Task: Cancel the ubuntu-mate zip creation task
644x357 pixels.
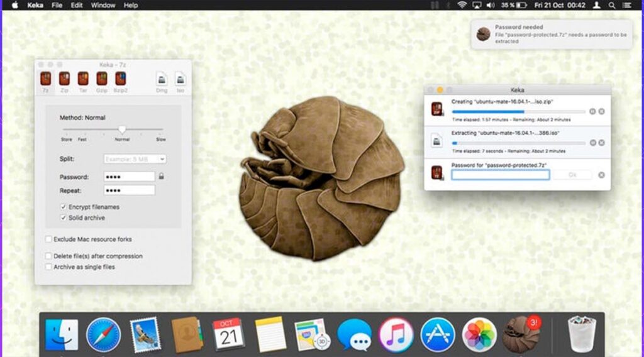Action: (x=601, y=111)
